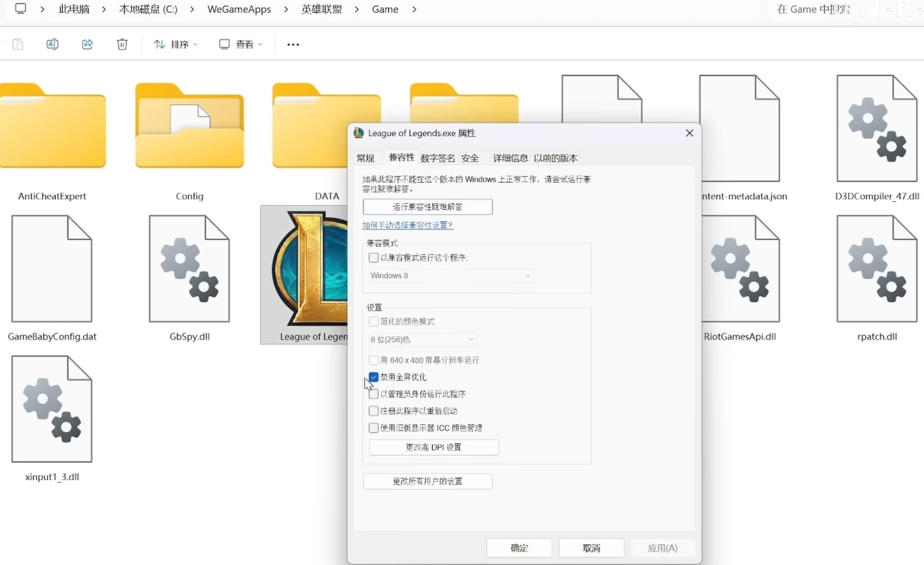Click 更改高 DPI 设置 button

click(x=434, y=447)
